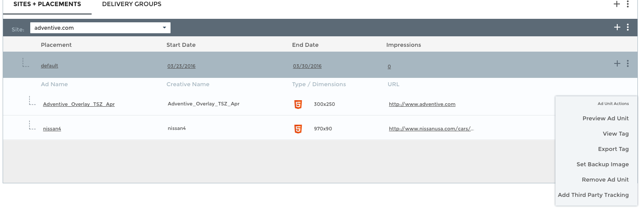Select Set Backup Image option

602,164
